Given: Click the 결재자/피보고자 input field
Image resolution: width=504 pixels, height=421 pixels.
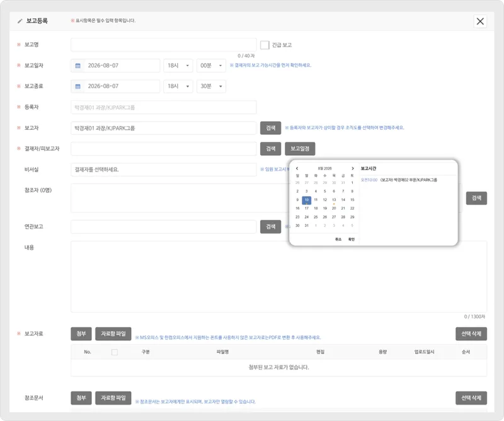Looking at the screenshot, I should 164,149.
